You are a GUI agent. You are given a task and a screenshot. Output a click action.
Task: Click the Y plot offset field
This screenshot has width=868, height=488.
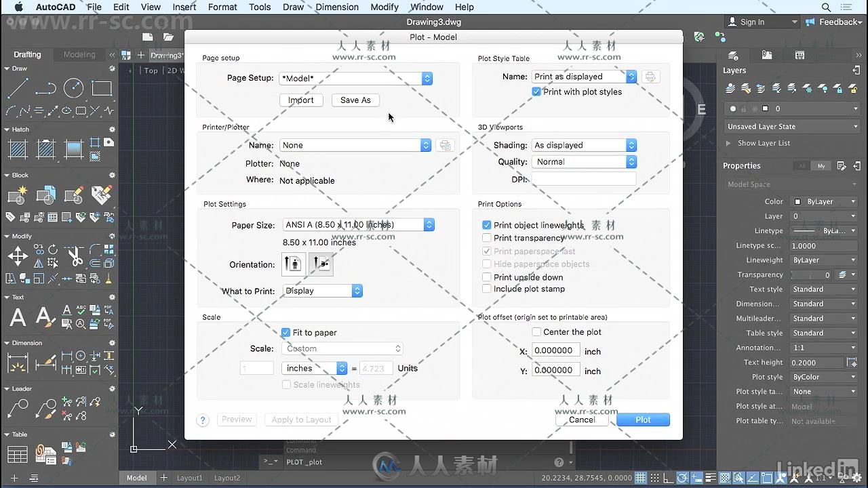coord(556,371)
